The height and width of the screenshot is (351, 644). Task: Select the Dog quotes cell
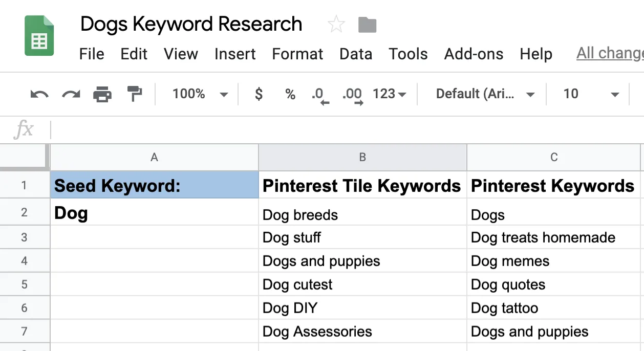pos(554,284)
